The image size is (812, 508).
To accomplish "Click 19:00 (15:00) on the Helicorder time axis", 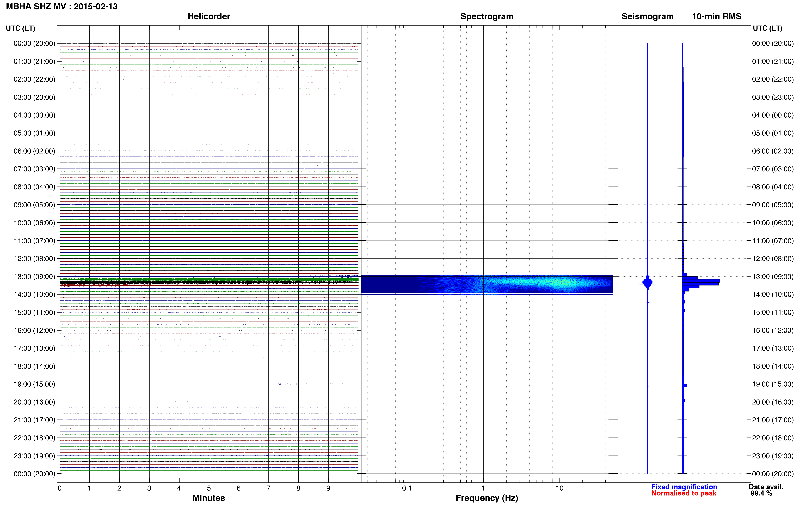I will 34,384.
